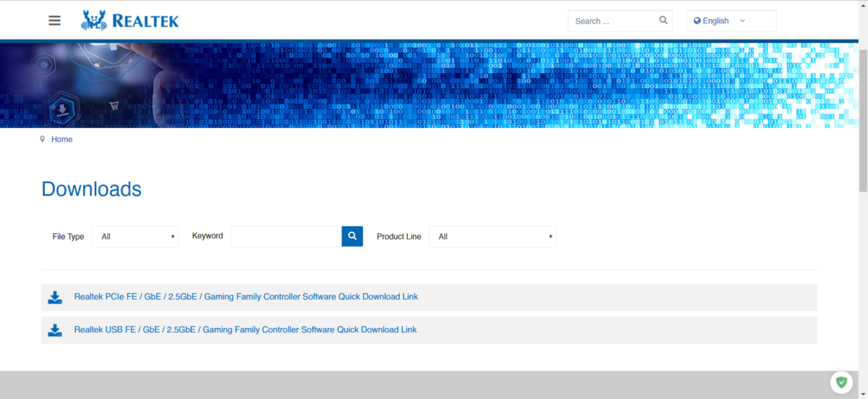Expand the English language dropdown

point(731,21)
